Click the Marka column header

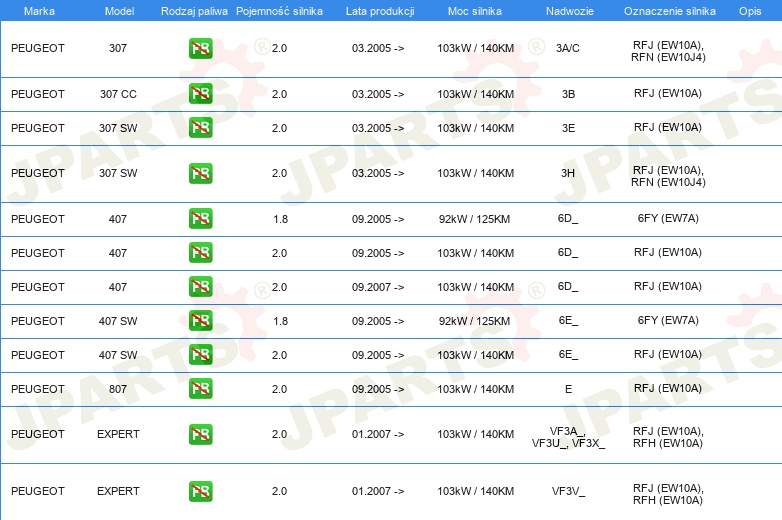point(39,11)
